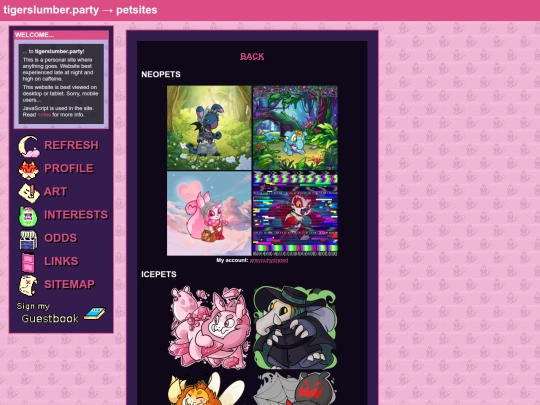
Task: Open the blue jungle Neopet thumbnail
Action: click(295, 128)
